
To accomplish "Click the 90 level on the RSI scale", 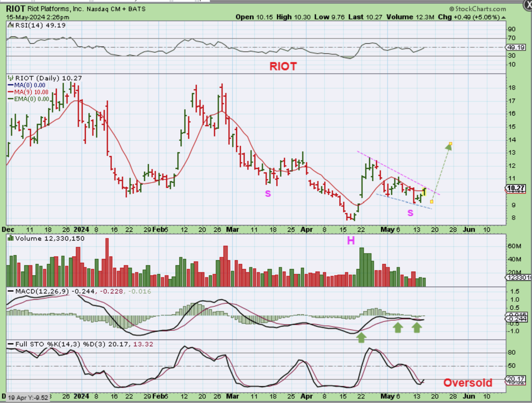I will pos(511,29).
